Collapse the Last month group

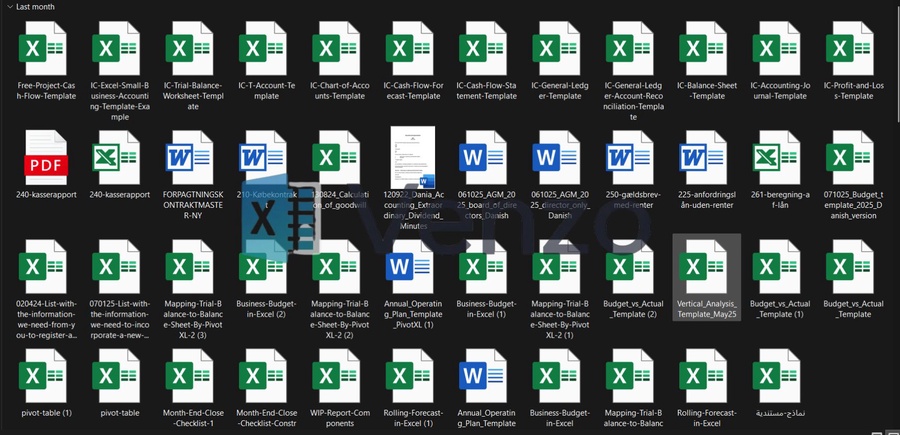[x=8, y=6]
